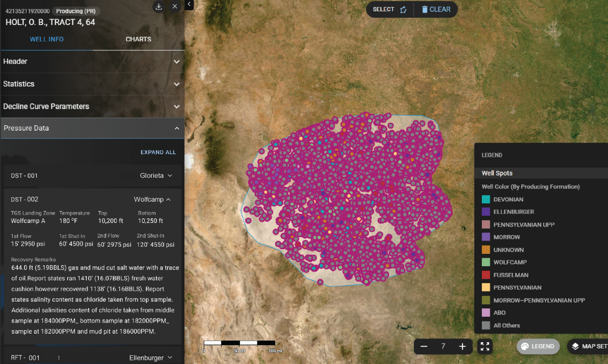Collapse the left sidebar with arrow
The height and width of the screenshot is (364, 608).
(x=189, y=4)
